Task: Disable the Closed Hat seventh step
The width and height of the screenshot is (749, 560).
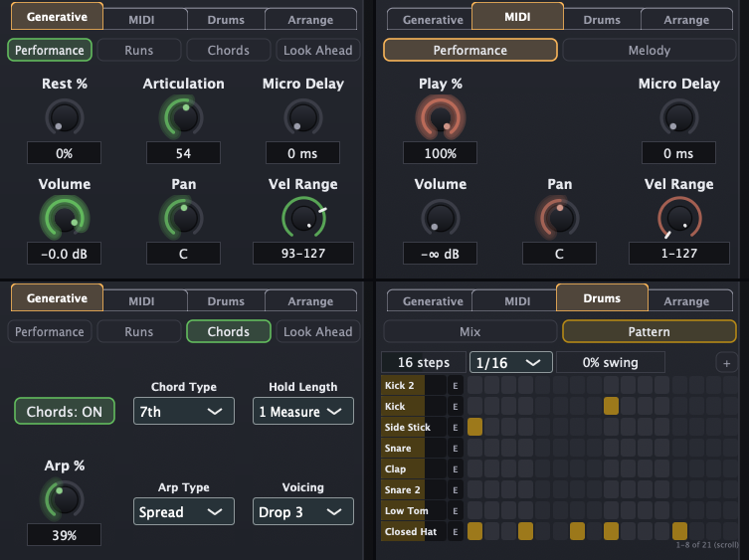Action: [x=577, y=531]
